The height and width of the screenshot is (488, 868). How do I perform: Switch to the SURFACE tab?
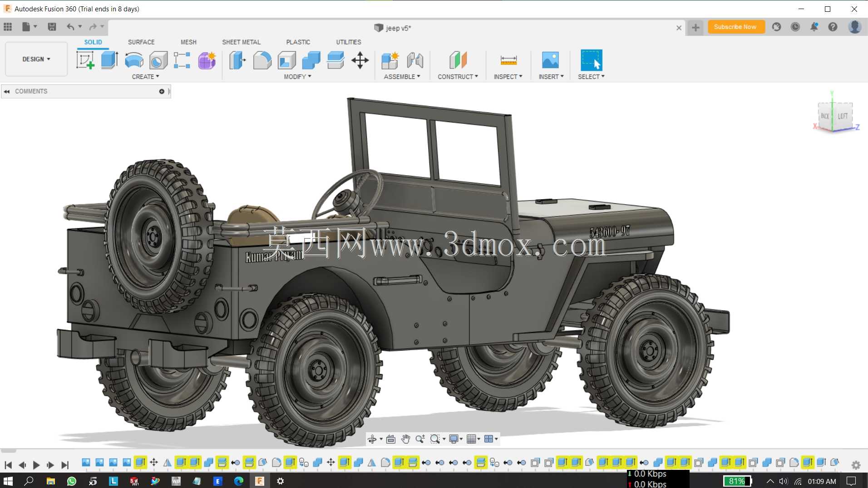pos(141,42)
